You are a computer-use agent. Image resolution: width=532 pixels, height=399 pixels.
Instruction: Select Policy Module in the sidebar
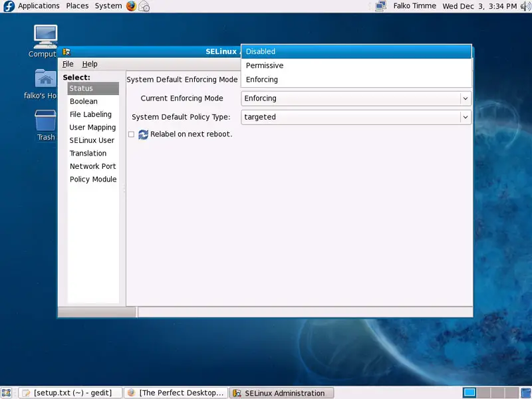(93, 179)
